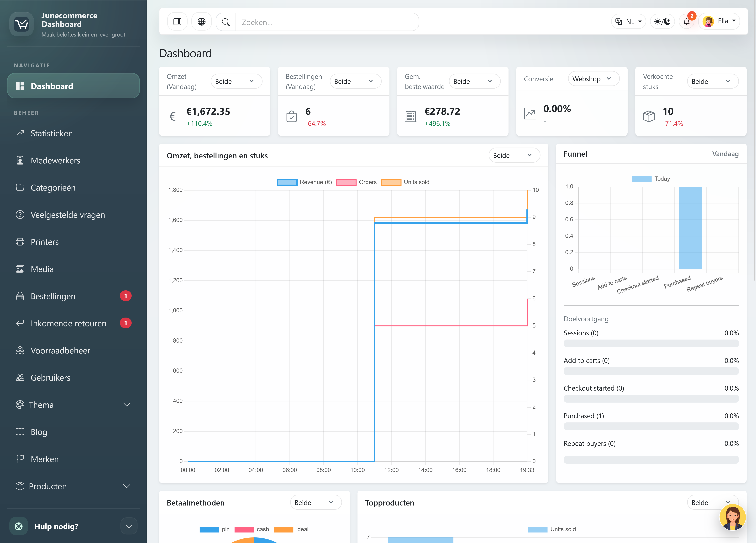Open the Ella user menu
The image size is (756, 543).
pyautogui.click(x=719, y=21)
